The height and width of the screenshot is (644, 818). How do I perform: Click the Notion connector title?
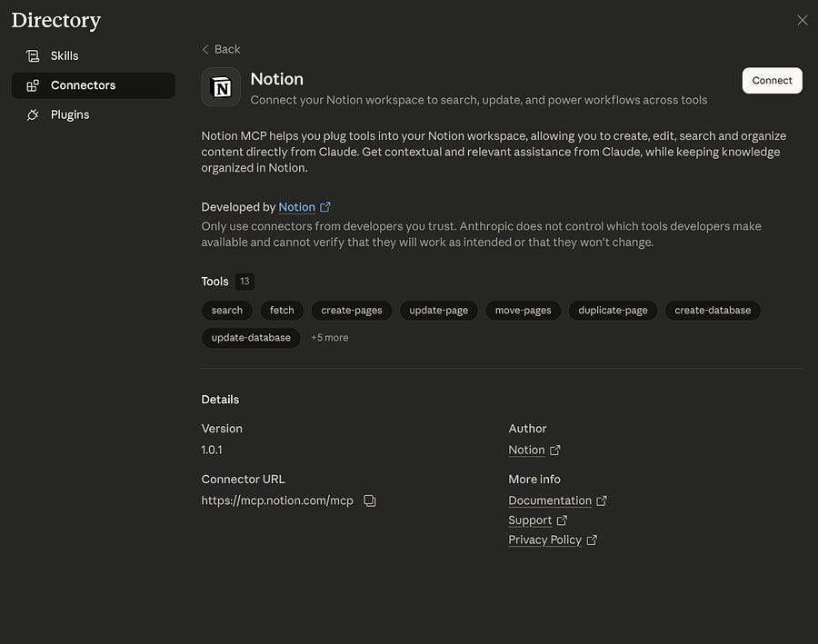pos(277,79)
